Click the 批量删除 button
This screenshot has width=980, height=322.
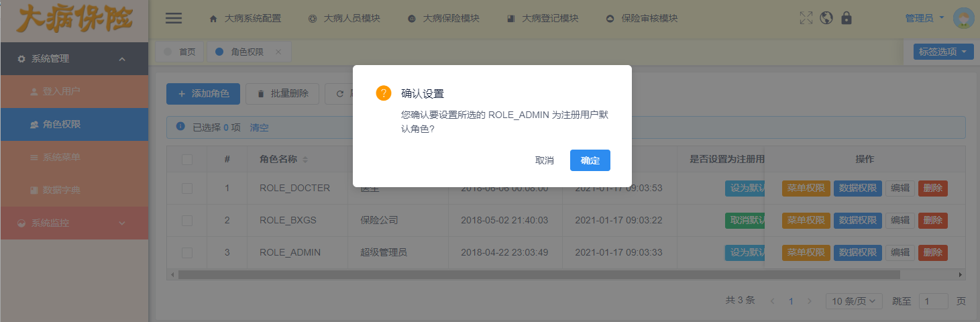282,94
